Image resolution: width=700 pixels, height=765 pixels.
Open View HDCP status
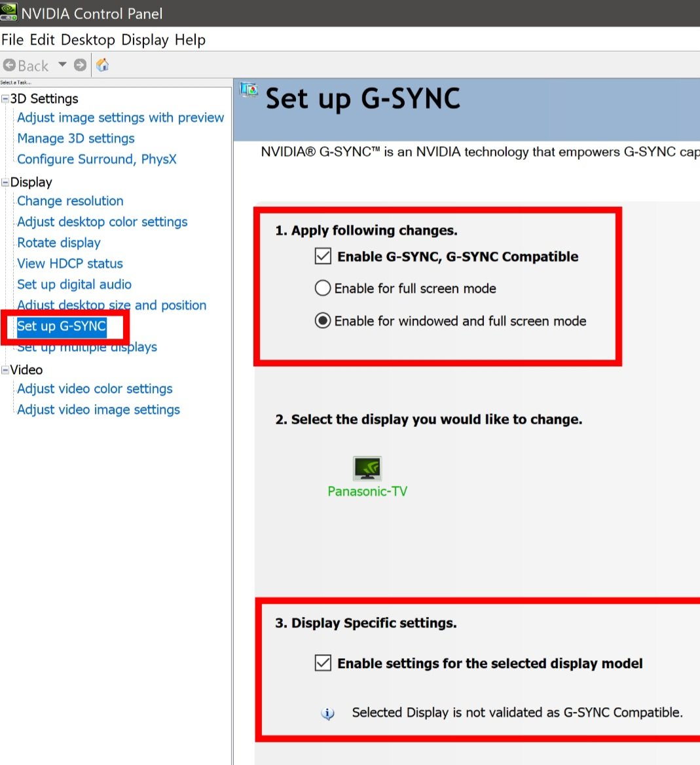coord(70,264)
